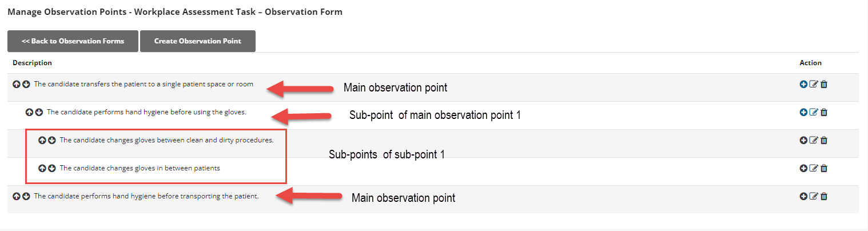Add sub-point to 'gloves in between patients'
Screen dimensions: 868x231
pyautogui.click(x=803, y=168)
